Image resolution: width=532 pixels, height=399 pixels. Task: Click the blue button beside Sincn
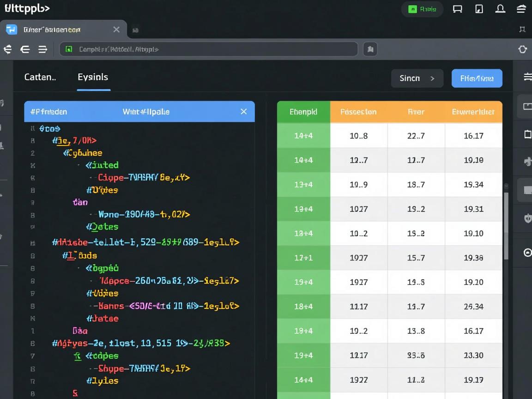pyautogui.click(x=477, y=79)
